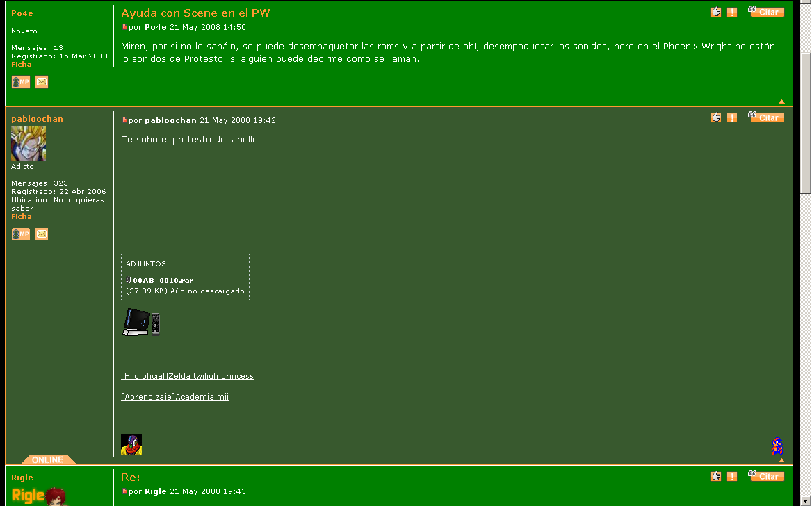
Task: Quote pabloochan's post with Citar button
Action: click(766, 117)
